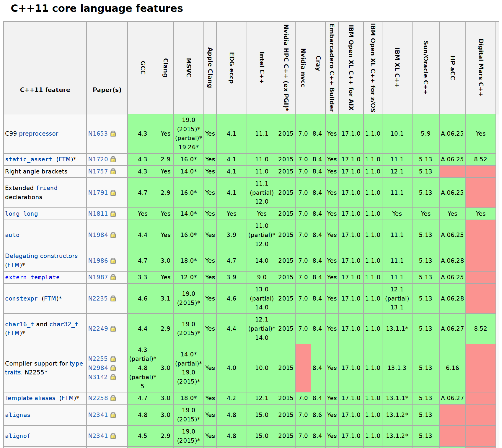
Task: Open the type traits link
Action: [x=44, y=368]
